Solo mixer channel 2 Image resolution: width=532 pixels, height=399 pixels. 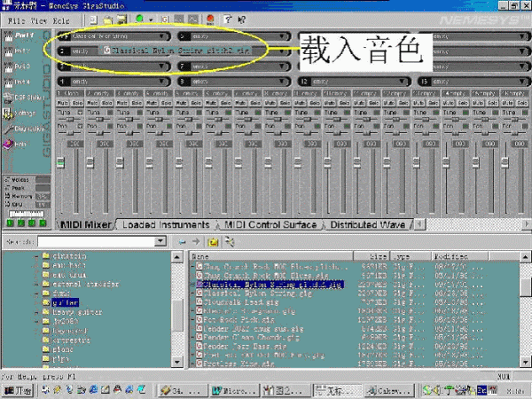point(107,103)
